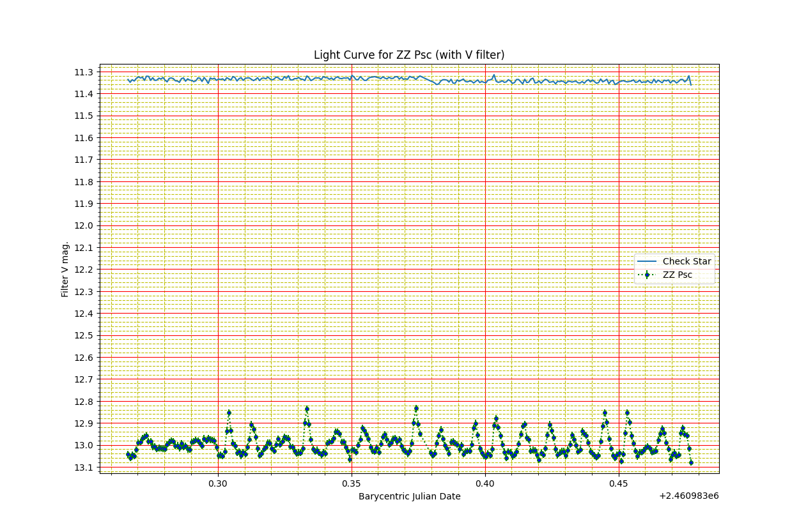The height and width of the screenshot is (532, 799).
Task: Click the plot title "Light Curve for ZZ Psc"
Action: 408,55
